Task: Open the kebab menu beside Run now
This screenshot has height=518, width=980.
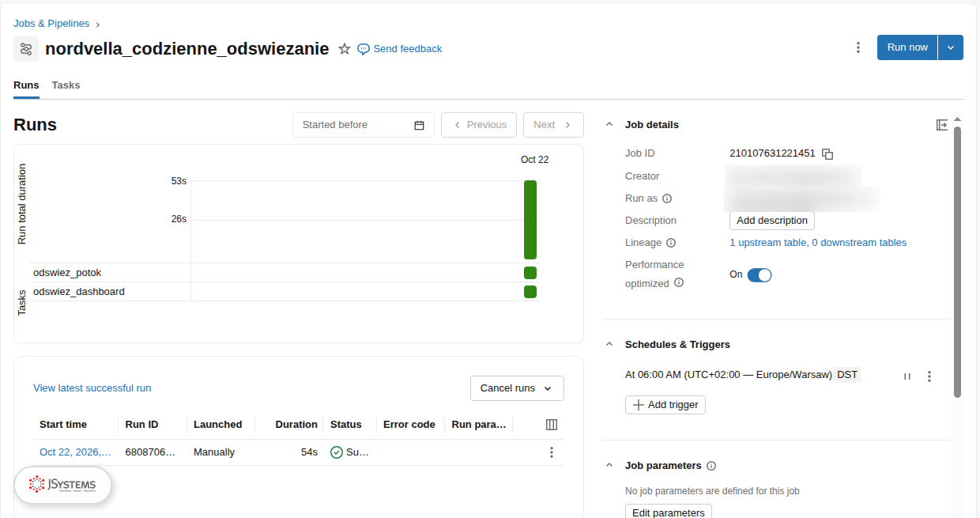Action: 858,47
